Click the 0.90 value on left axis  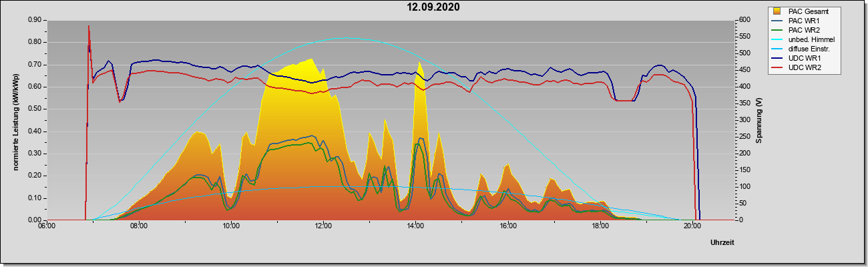[x=35, y=19]
